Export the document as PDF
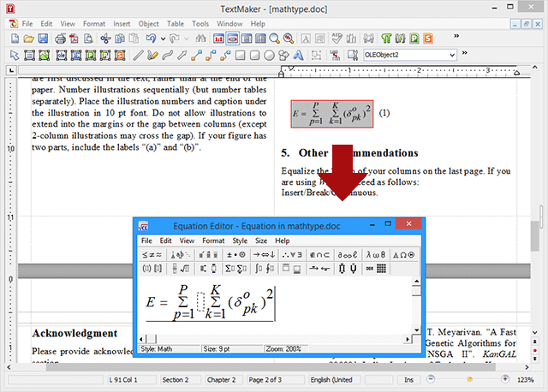The image size is (548, 392). click(x=74, y=39)
